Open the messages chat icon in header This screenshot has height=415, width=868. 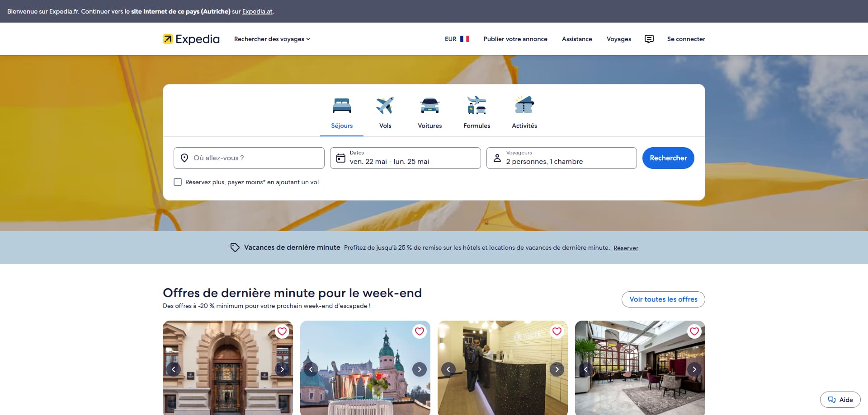(x=649, y=39)
